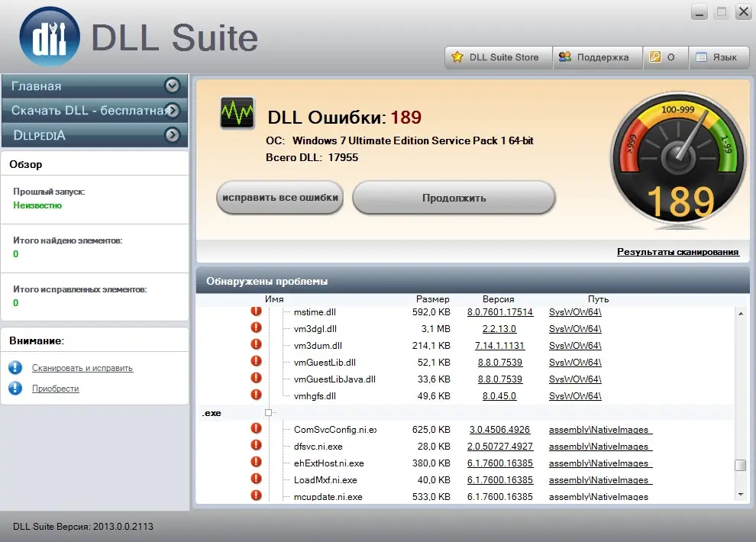Click version 2.0.50727.4927 of dfsvc.ni.exe

[500, 447]
